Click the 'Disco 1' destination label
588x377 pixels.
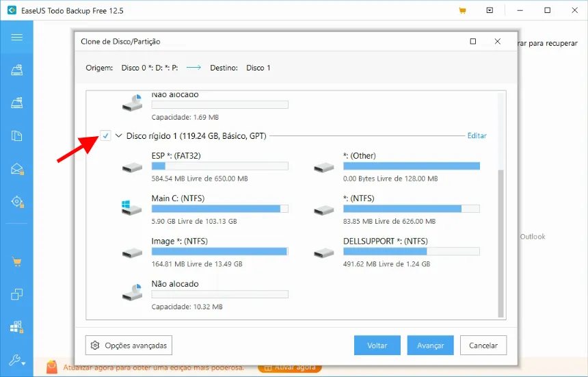pyautogui.click(x=258, y=68)
